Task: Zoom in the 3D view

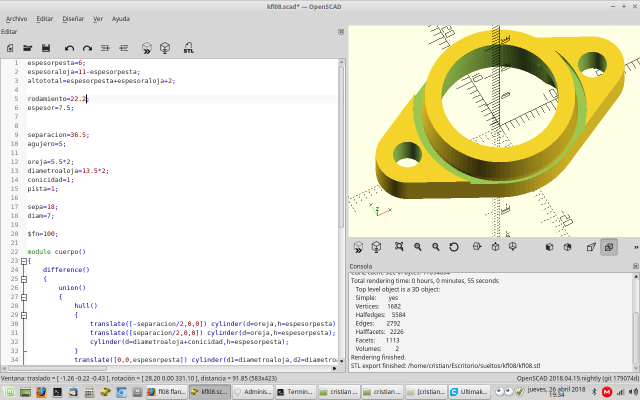Action: click(x=418, y=247)
